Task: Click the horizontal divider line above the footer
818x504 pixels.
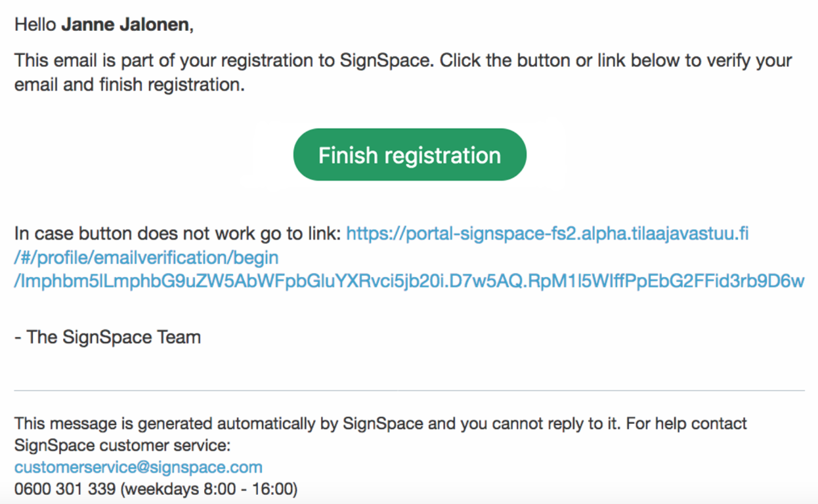Action: coord(409,390)
